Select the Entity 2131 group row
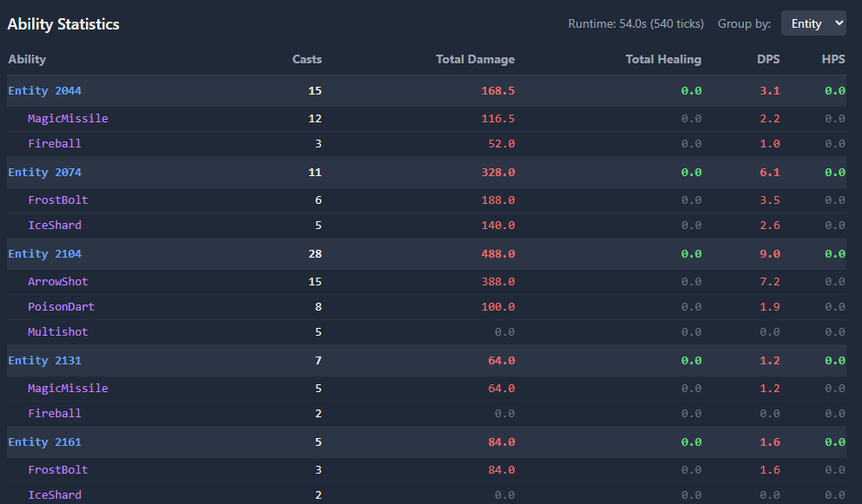 coord(45,360)
